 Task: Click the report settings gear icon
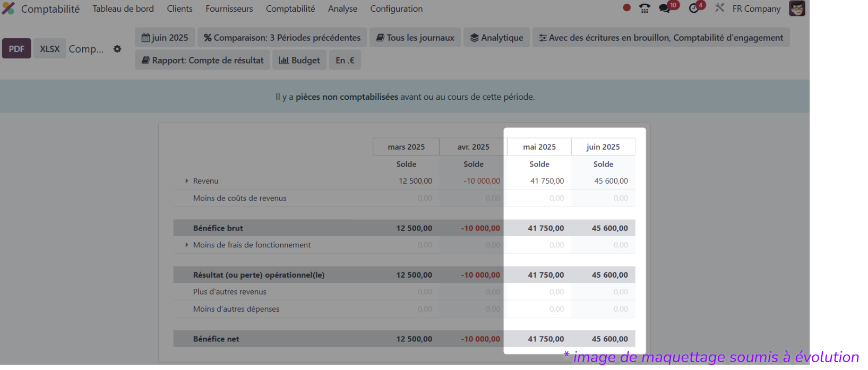click(x=117, y=49)
